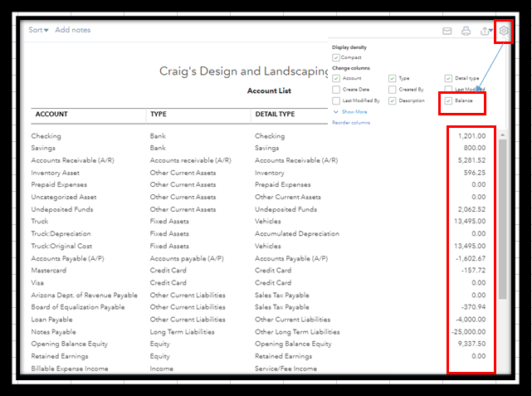Click Accumulated Depreciation detail type cell
532x396 pixels.
coord(297,234)
